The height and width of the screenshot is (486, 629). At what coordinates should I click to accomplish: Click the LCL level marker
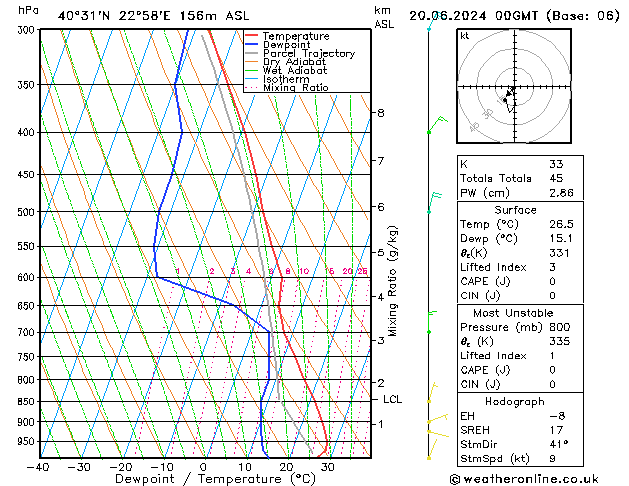pos(393,399)
